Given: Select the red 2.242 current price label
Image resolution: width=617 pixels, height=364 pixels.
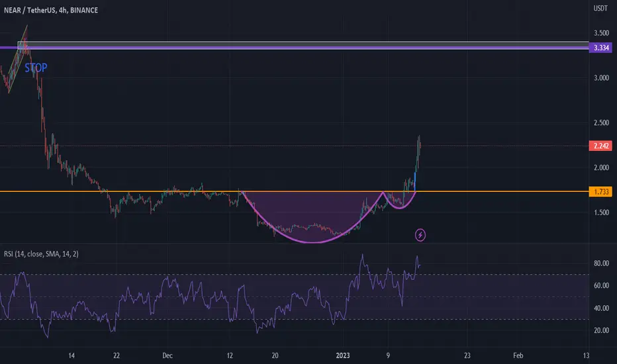Looking at the screenshot, I should point(600,146).
